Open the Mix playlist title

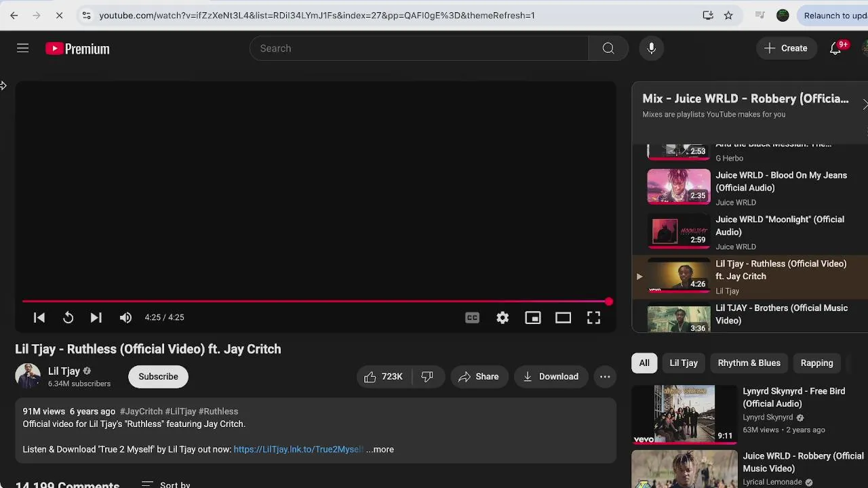tap(745, 98)
